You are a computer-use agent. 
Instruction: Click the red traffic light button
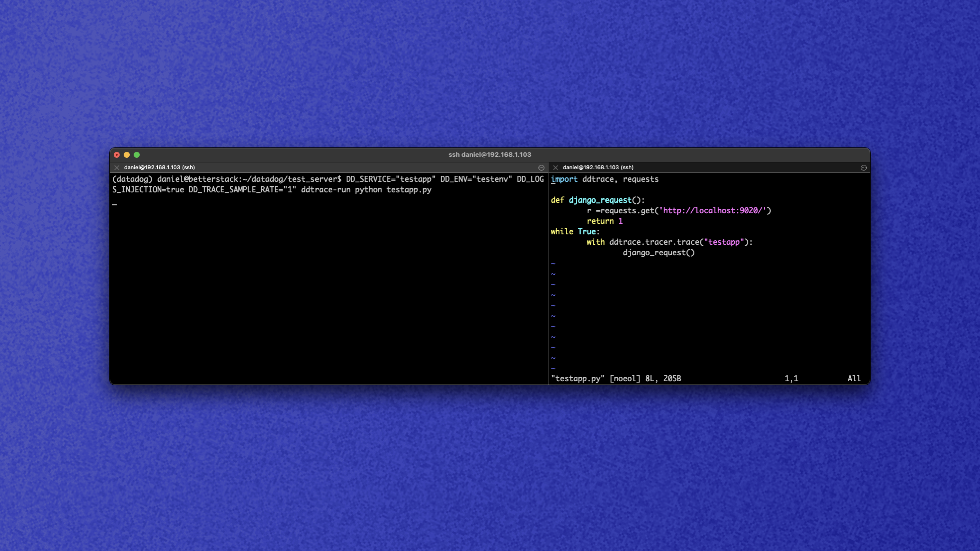click(117, 155)
